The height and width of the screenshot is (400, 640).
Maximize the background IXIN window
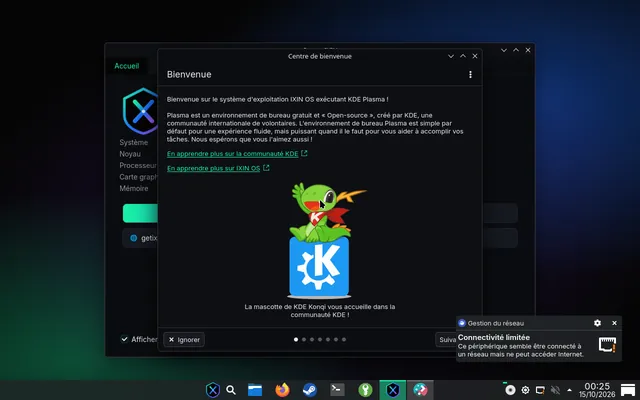[516, 50]
